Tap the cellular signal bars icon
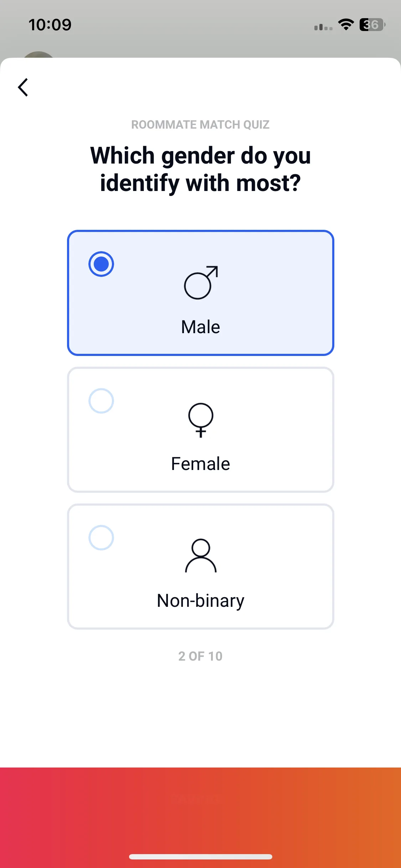 323,27
